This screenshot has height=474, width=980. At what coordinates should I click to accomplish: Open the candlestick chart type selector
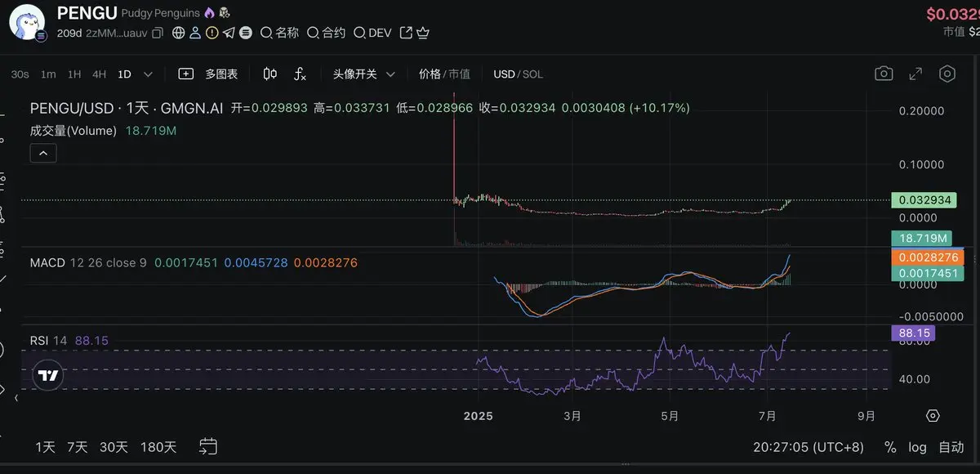click(270, 74)
